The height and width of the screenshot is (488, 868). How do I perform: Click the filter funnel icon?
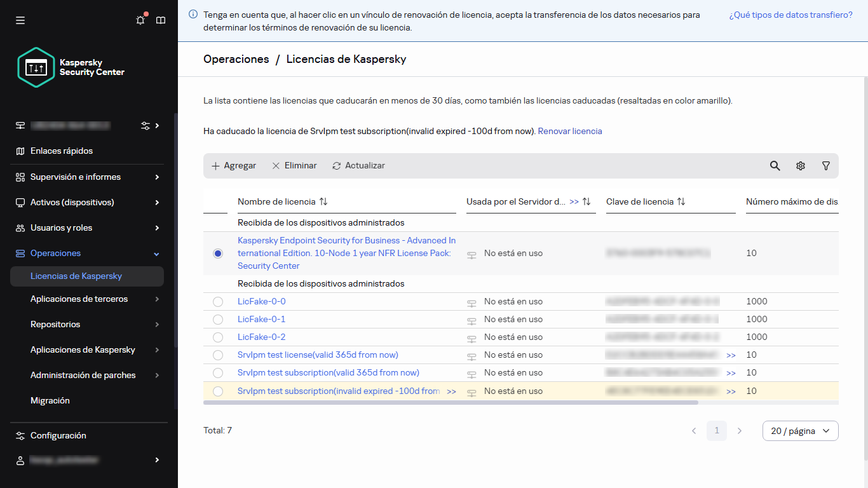click(825, 166)
